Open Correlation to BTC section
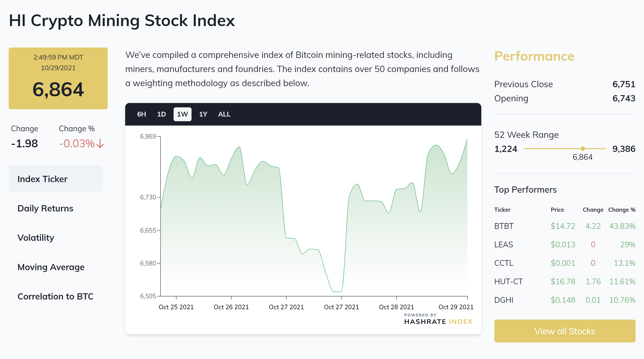 coord(56,296)
